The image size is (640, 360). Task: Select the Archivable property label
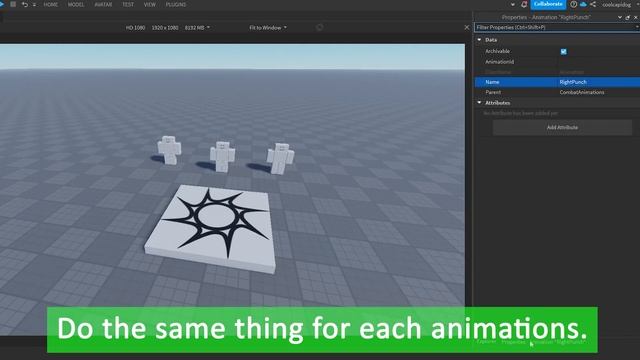pyautogui.click(x=497, y=51)
